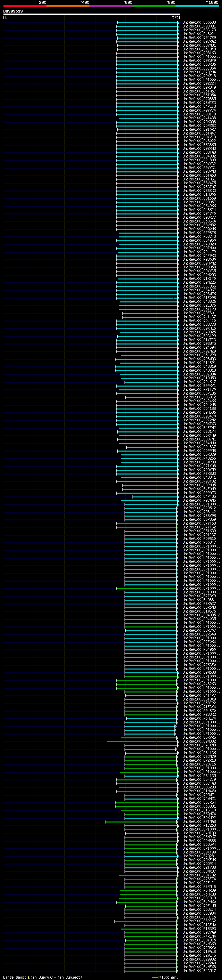
Task: Open hit UniRef100_Q03163
Action: pos(199,53)
